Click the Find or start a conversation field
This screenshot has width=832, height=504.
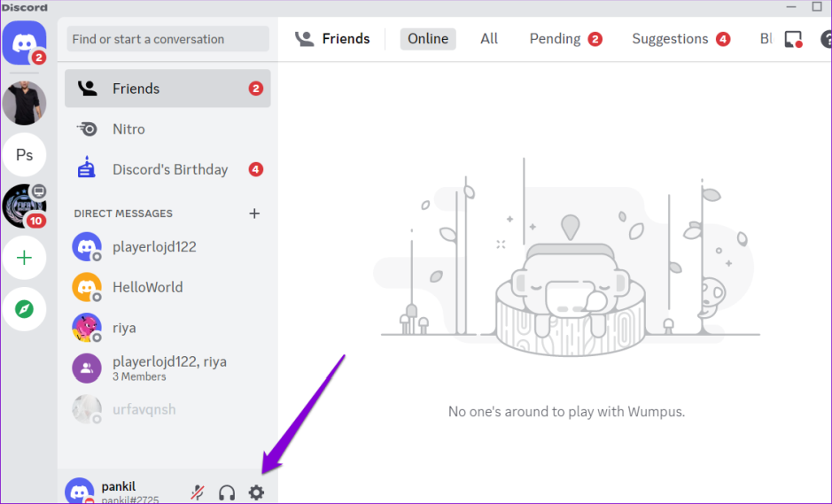point(167,39)
